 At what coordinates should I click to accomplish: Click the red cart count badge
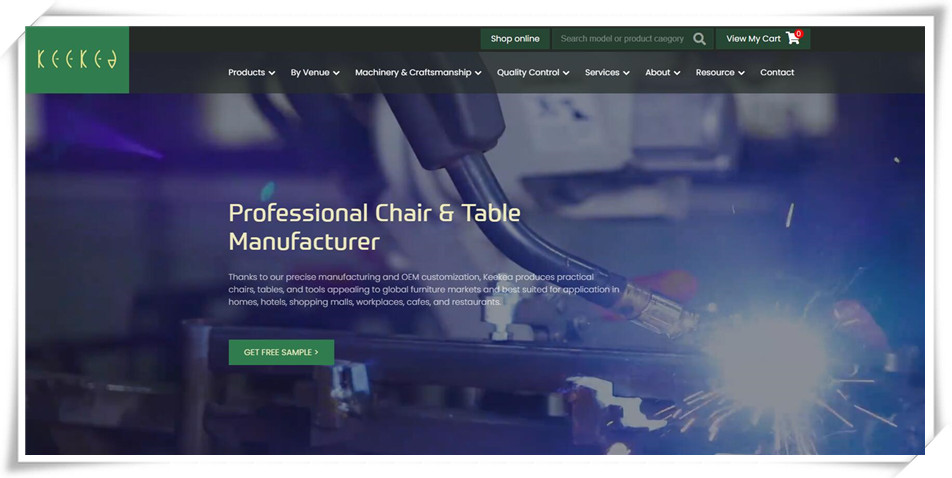[798, 34]
